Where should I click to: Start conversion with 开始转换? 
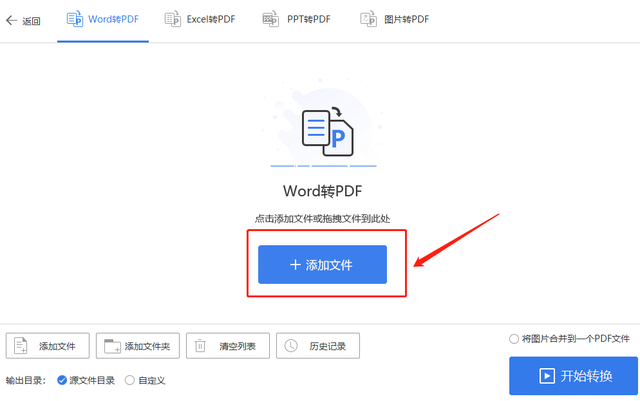(573, 376)
